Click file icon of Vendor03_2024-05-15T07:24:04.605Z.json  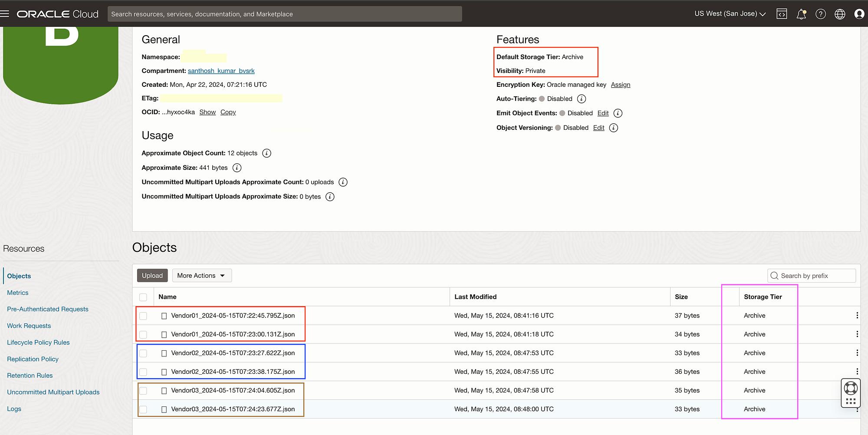[164, 391]
